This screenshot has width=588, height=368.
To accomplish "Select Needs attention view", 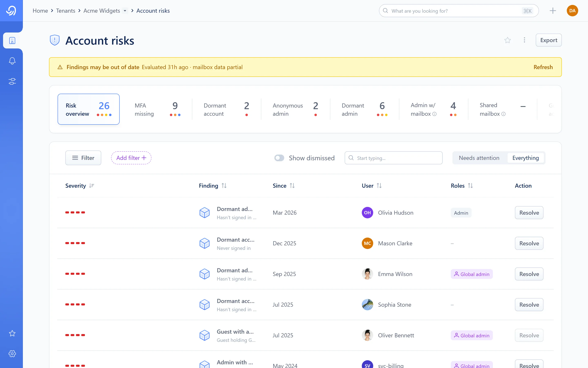I will click(479, 158).
